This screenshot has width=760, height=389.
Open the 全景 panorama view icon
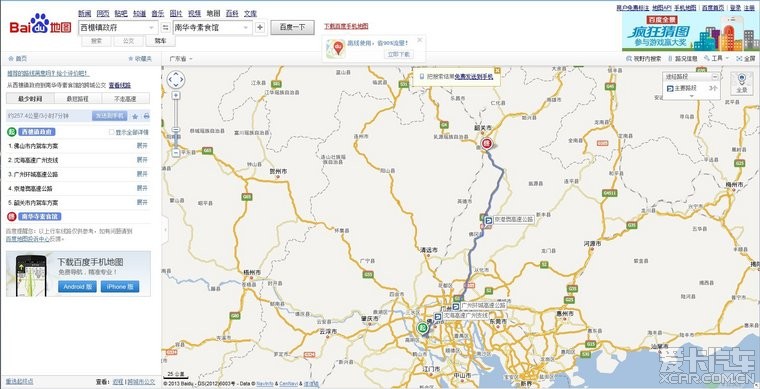click(x=742, y=83)
